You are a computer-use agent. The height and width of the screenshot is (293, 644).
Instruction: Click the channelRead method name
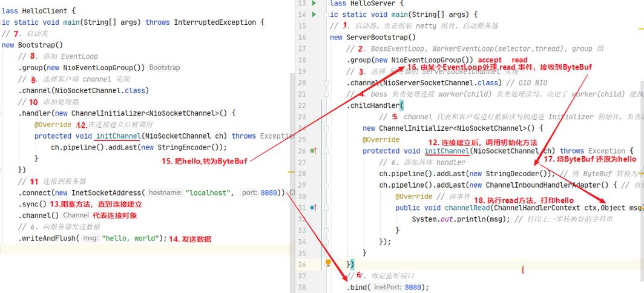tap(467, 208)
